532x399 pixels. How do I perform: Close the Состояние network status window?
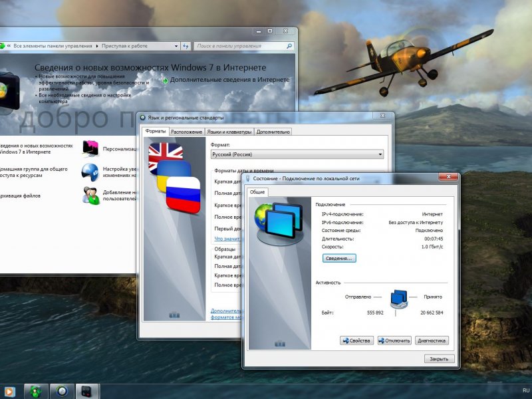[448, 177]
